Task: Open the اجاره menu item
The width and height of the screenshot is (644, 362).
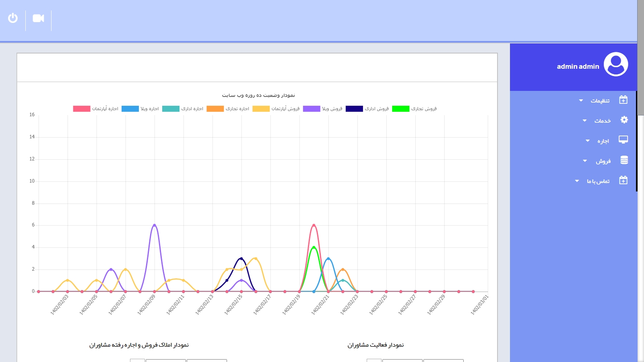Action: tap(603, 141)
